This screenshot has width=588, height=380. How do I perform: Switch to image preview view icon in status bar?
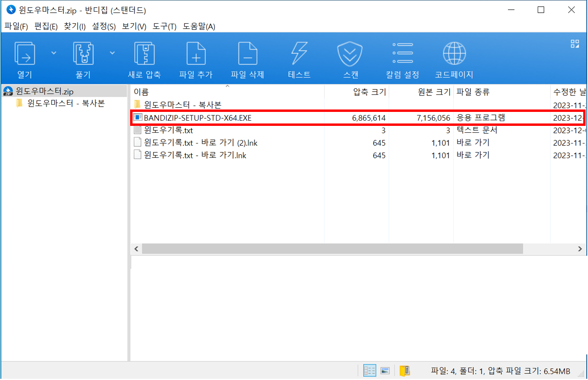tap(385, 371)
